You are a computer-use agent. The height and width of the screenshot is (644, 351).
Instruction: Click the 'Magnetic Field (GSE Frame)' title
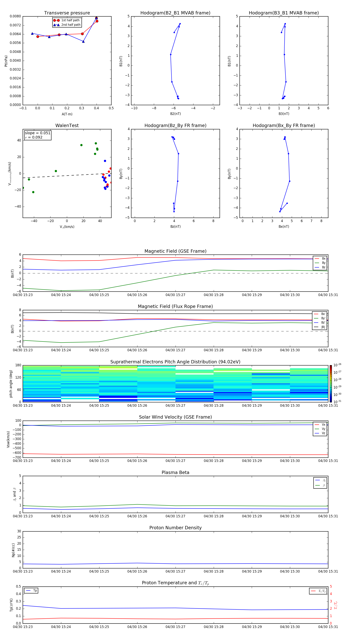click(175, 251)
